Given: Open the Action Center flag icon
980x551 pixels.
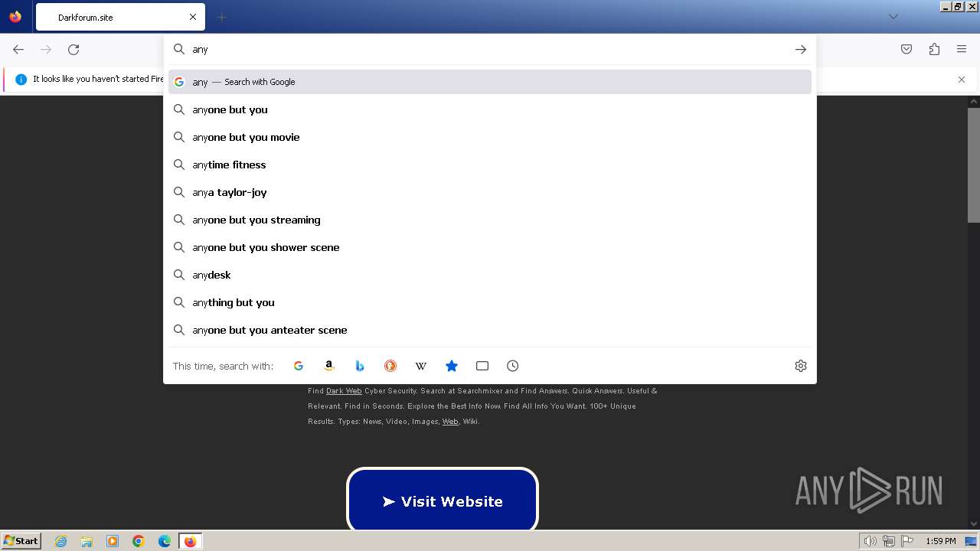Looking at the screenshot, I should pos(907,541).
